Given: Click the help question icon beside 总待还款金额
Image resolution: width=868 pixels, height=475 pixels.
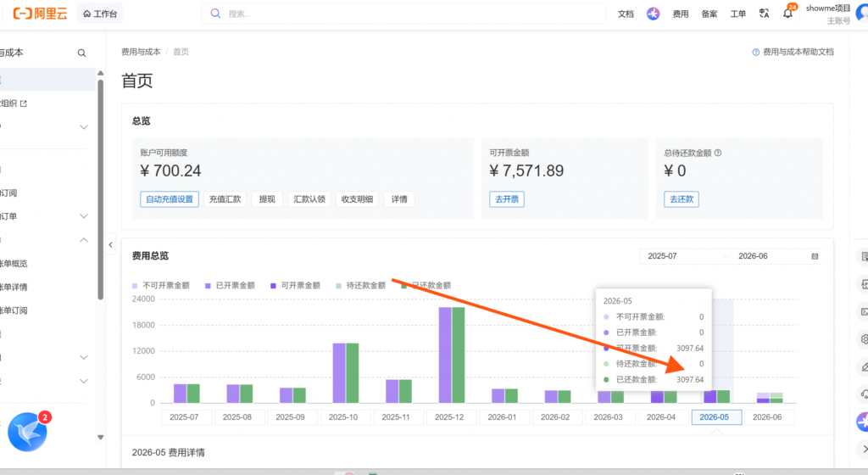Looking at the screenshot, I should pyautogui.click(x=717, y=153).
